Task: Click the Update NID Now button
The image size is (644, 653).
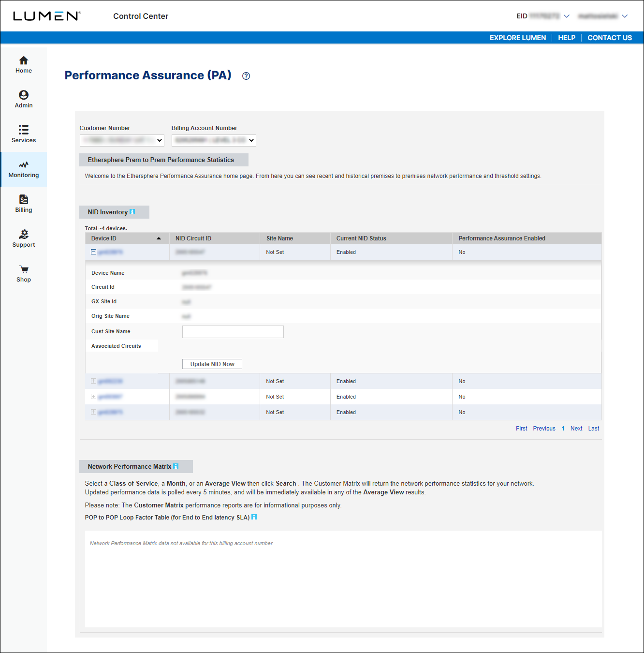Action: click(212, 364)
